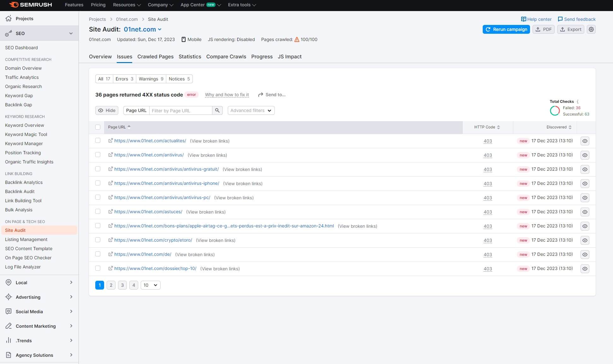
Task: Click the Errors 3 filter button
Action: point(123,79)
